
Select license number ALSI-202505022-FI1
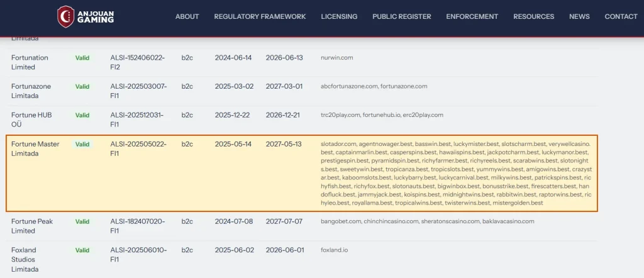pos(138,149)
